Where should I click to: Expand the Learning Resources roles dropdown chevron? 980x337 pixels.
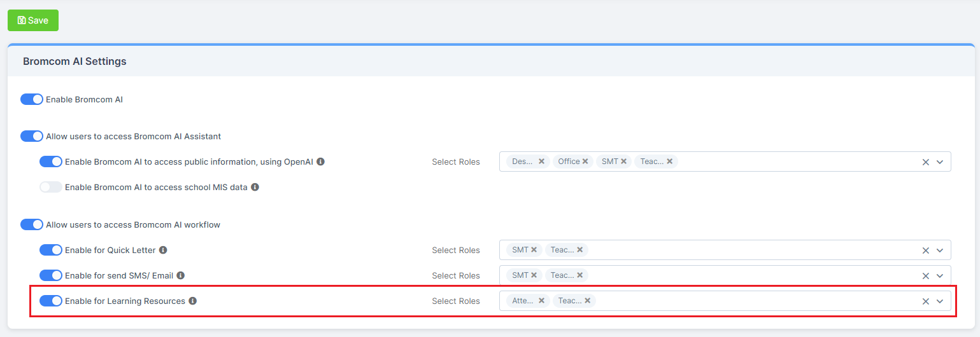coord(940,301)
